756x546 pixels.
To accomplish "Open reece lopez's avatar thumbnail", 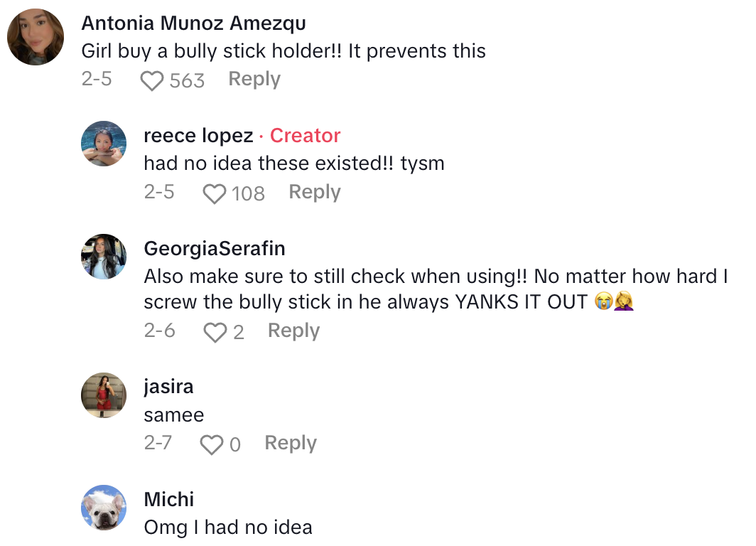I will 103,144.
